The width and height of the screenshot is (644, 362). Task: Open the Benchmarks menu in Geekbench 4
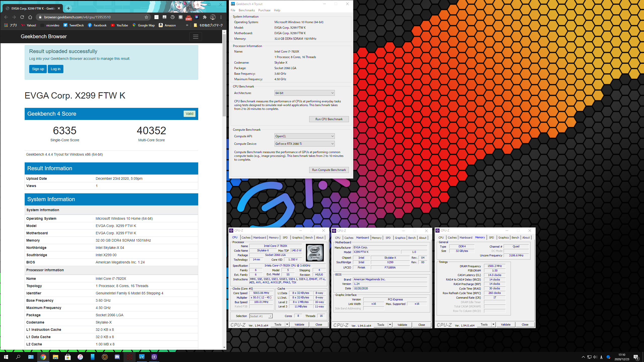tap(247, 10)
